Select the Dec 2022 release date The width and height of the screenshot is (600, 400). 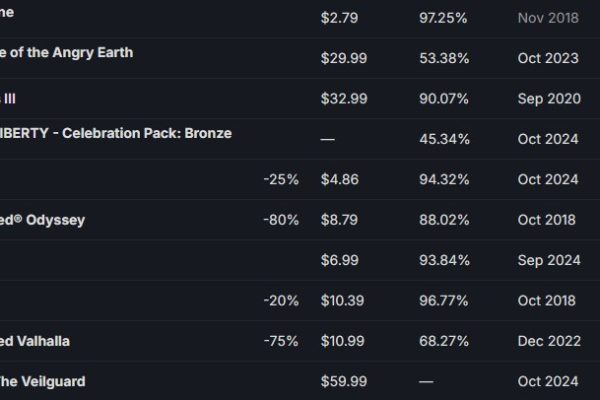[549, 341]
